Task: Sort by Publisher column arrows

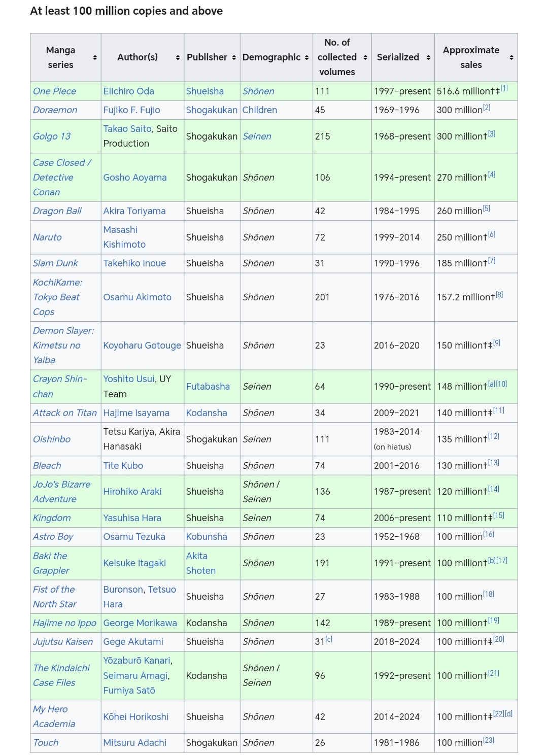Action: [x=234, y=58]
